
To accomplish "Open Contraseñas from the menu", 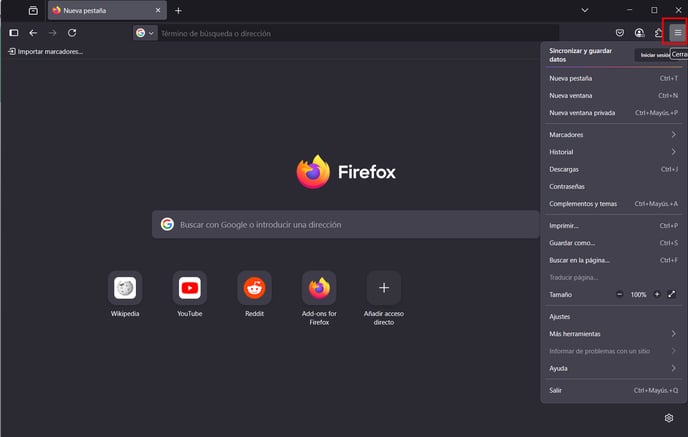I will 613,186.
